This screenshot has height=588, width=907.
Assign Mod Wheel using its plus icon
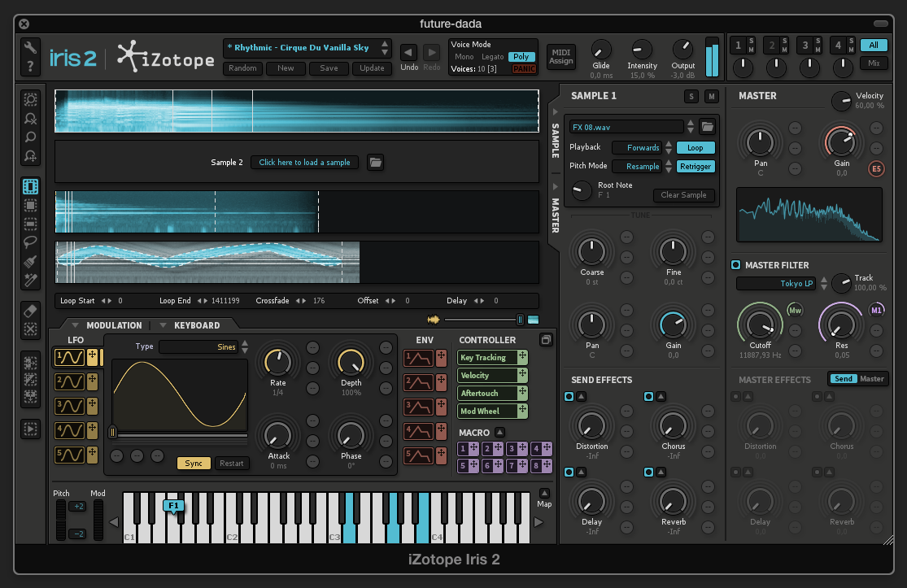[x=522, y=411]
